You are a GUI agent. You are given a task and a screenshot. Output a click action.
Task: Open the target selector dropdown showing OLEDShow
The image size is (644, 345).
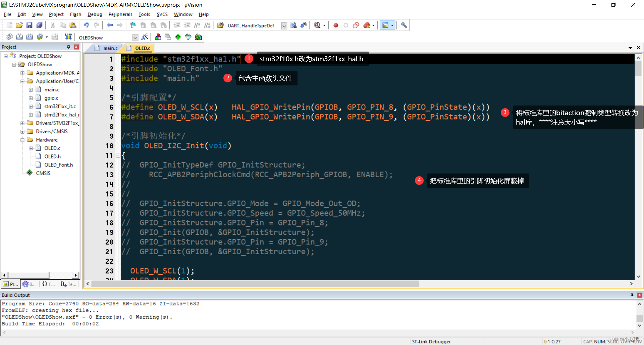click(x=135, y=37)
